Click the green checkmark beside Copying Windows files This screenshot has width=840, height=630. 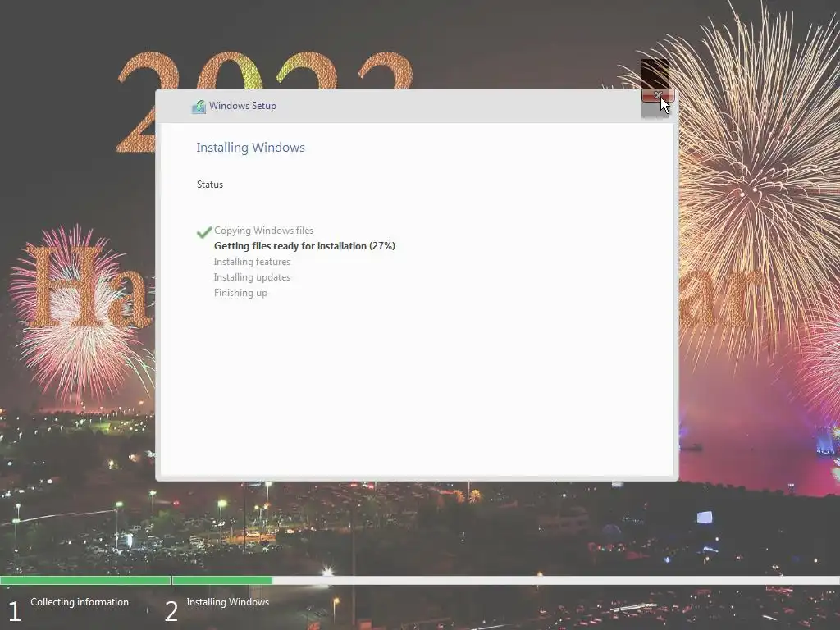203,231
